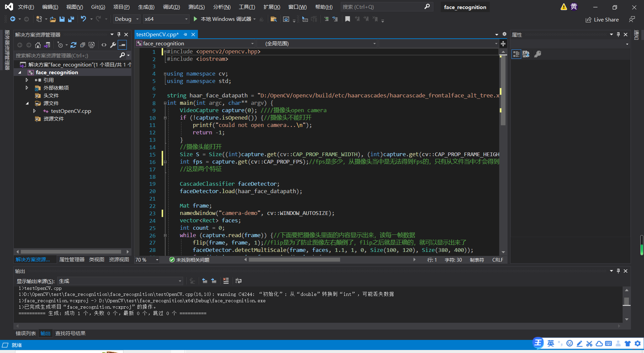Expand the 外部依赖项 tree node

click(27, 88)
